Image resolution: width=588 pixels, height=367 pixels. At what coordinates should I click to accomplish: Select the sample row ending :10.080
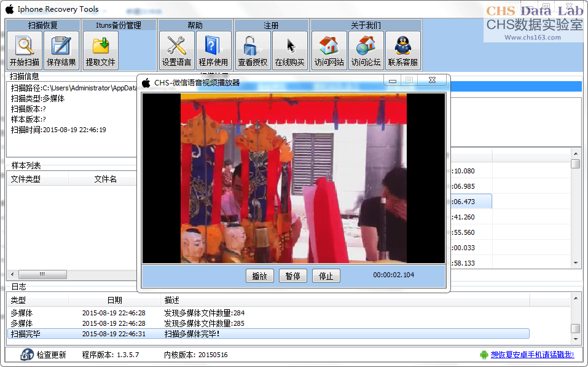[x=471, y=171]
